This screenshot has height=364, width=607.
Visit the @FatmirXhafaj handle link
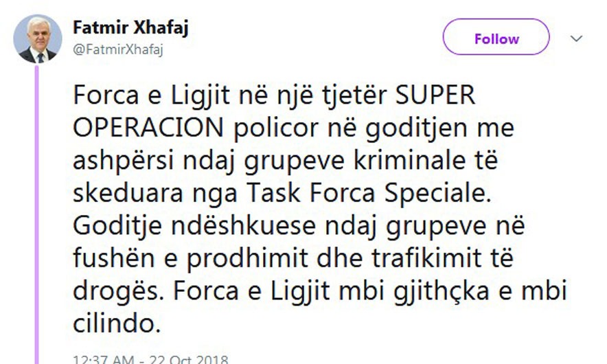pyautogui.click(x=118, y=49)
